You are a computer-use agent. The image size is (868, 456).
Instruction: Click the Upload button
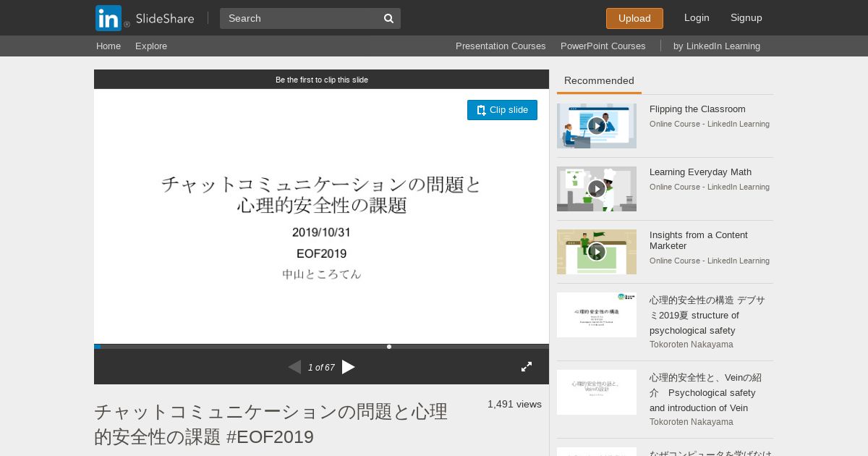pos(634,18)
